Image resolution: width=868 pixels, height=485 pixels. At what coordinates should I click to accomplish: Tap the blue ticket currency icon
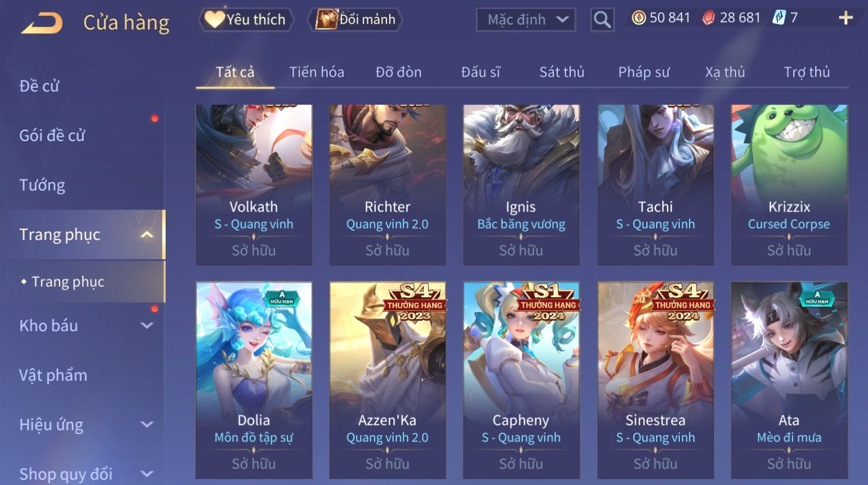tap(779, 18)
